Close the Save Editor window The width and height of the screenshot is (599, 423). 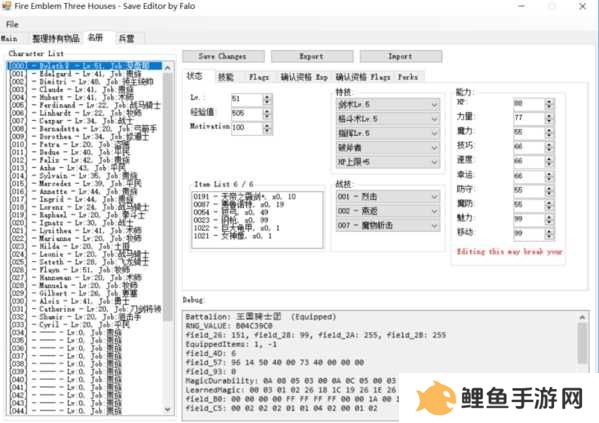click(582, 6)
